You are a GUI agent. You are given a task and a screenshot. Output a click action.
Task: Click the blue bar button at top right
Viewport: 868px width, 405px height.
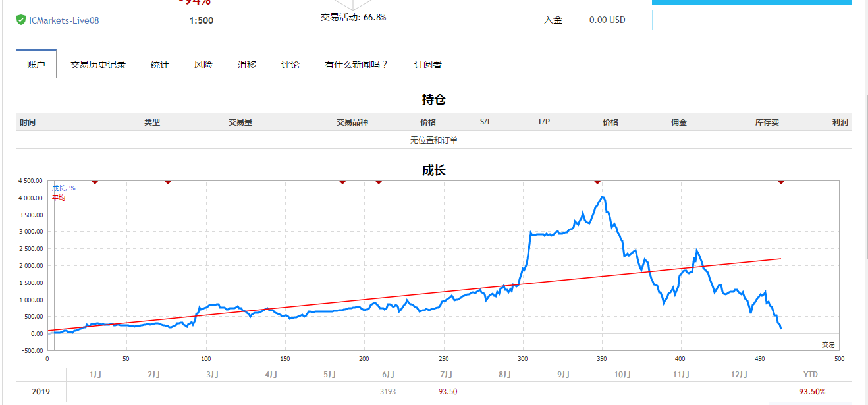[751, 2]
